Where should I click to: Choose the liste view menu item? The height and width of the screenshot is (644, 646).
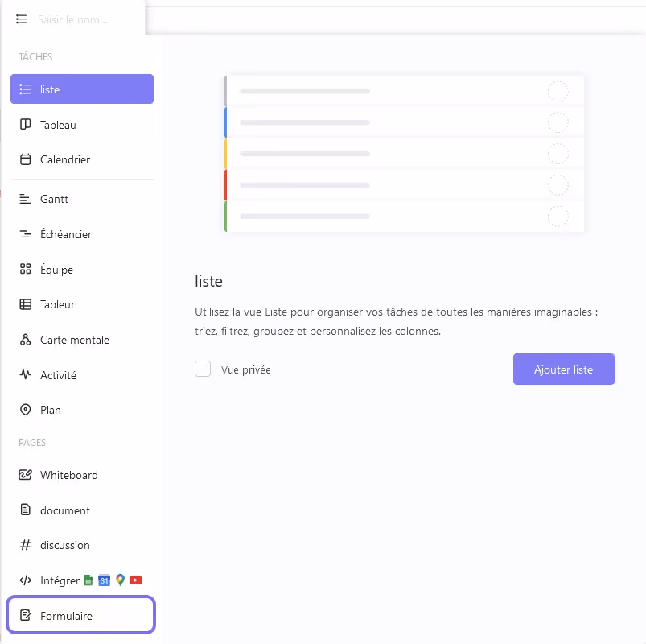tap(82, 89)
